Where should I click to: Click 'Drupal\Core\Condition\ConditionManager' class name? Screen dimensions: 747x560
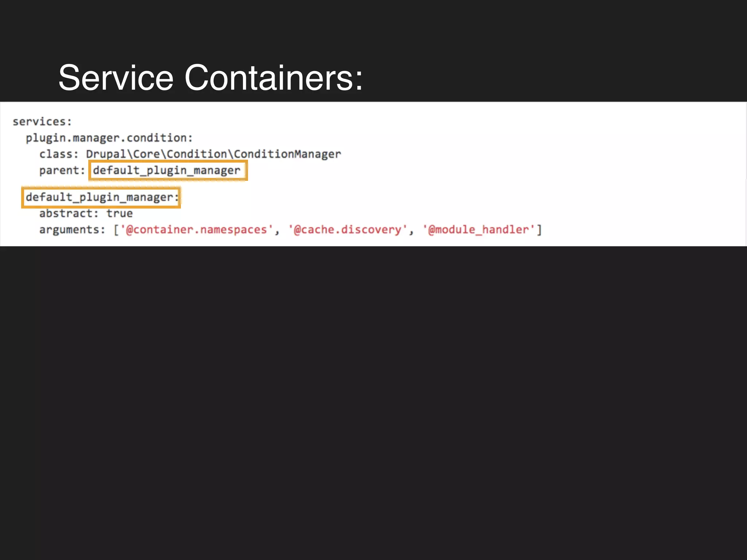click(214, 154)
